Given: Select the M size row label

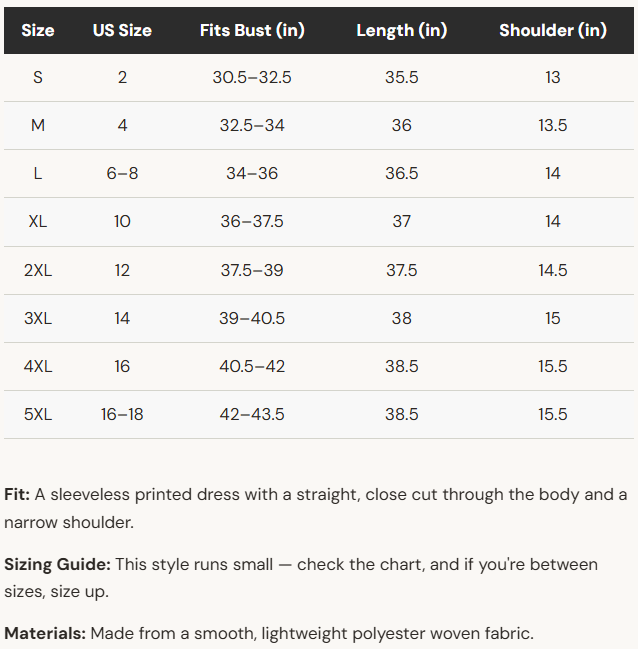Looking at the screenshot, I should pos(38,125).
